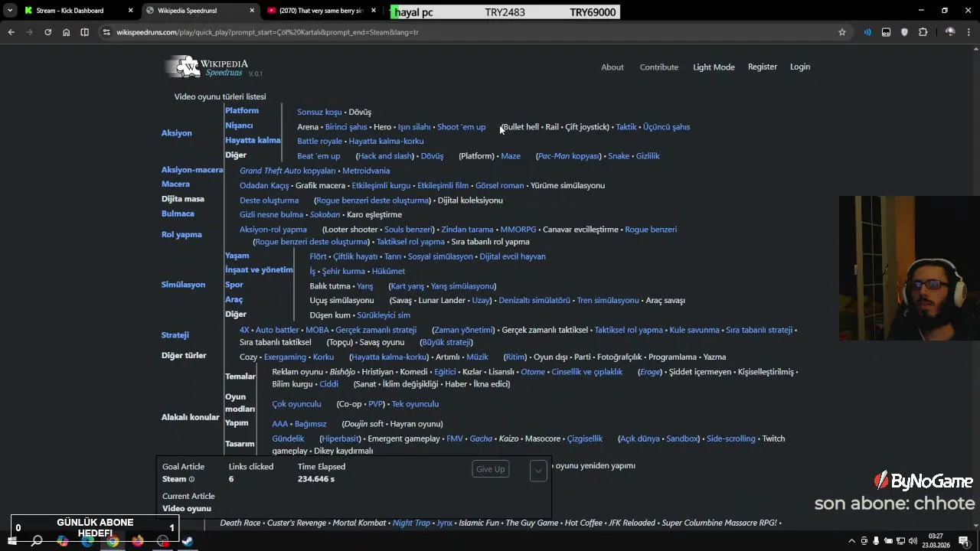The height and width of the screenshot is (551, 980).
Task: Open the MMORPG link
Action: tap(518, 230)
